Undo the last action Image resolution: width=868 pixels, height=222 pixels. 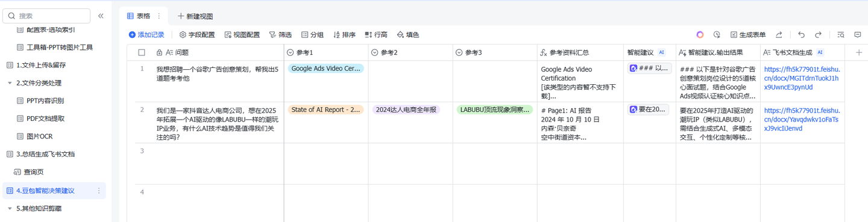pyautogui.click(x=801, y=35)
